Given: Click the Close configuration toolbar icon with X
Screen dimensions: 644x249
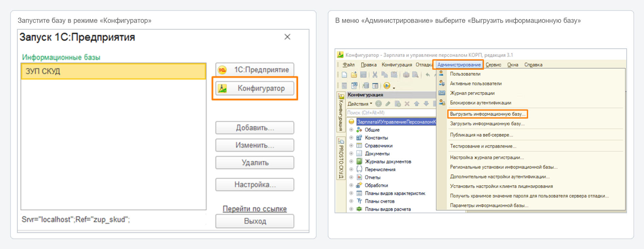Looking at the screenshot, I should [x=354, y=85].
